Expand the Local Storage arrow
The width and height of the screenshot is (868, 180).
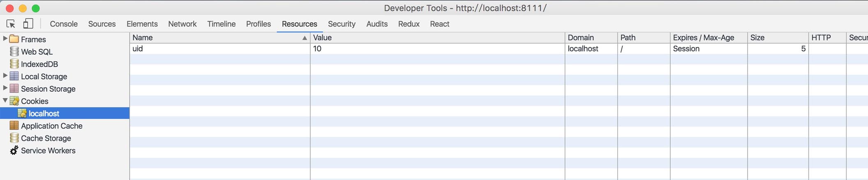coord(5,76)
